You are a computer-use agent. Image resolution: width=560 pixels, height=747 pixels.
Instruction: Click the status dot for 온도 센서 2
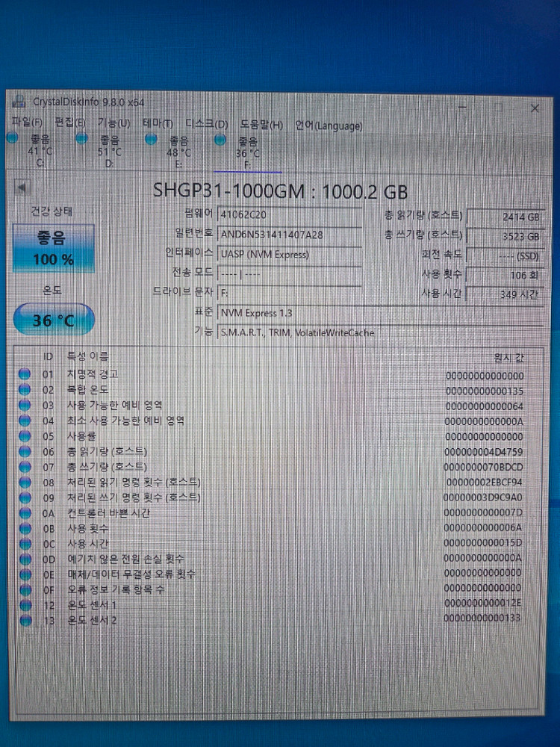click(25, 620)
